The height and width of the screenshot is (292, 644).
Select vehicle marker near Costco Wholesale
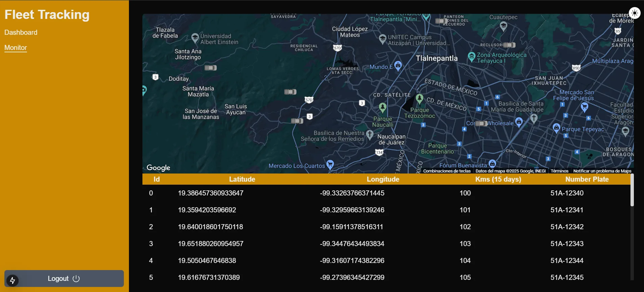point(482,124)
